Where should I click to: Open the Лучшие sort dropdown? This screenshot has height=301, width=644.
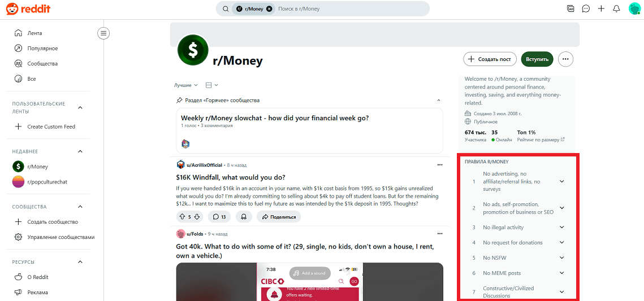point(185,85)
